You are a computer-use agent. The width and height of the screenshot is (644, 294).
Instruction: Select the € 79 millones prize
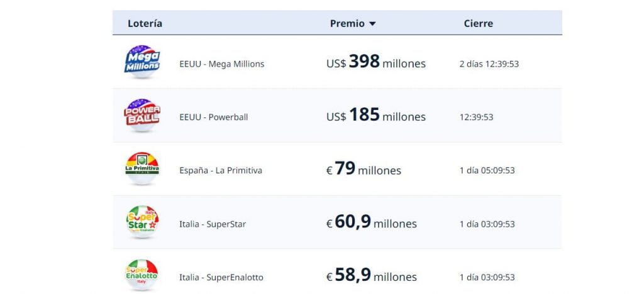[363, 170]
